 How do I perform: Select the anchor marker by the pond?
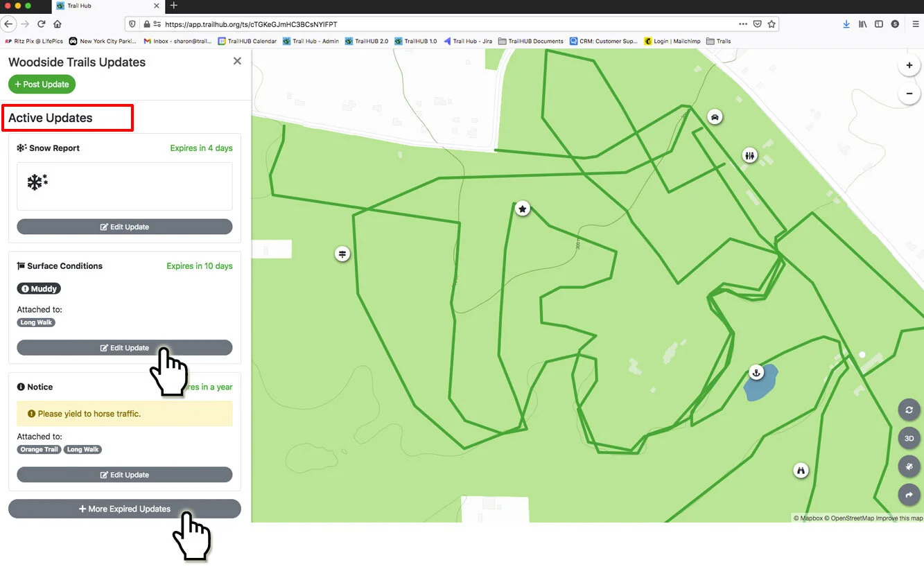click(x=756, y=373)
